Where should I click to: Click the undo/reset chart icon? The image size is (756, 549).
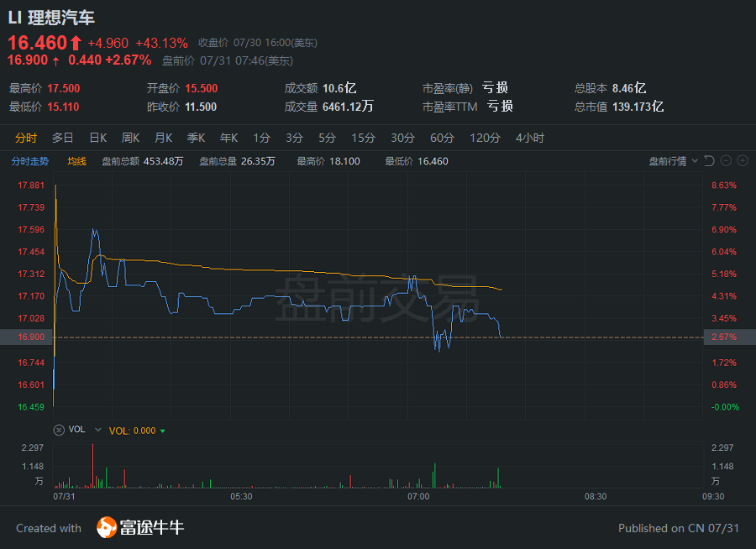pyautogui.click(x=709, y=161)
